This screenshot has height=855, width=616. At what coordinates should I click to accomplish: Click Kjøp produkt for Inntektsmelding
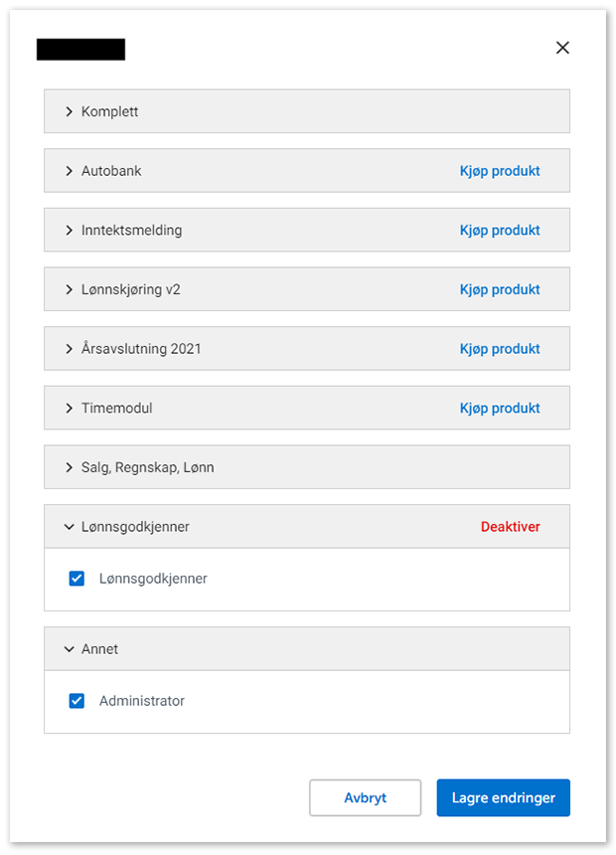pyautogui.click(x=500, y=231)
